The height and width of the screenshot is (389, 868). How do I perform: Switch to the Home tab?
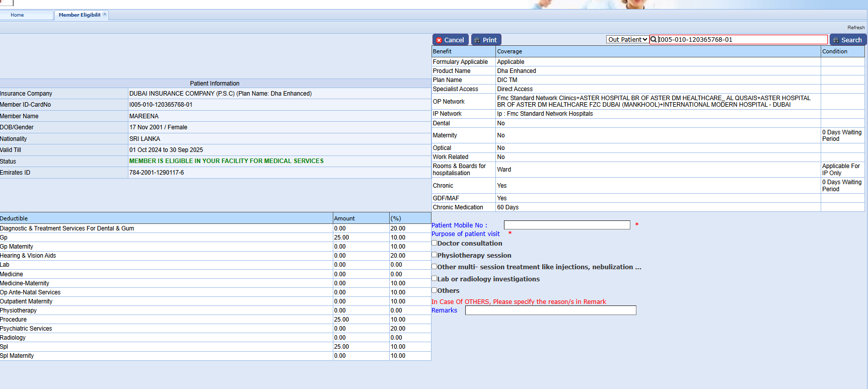click(18, 15)
